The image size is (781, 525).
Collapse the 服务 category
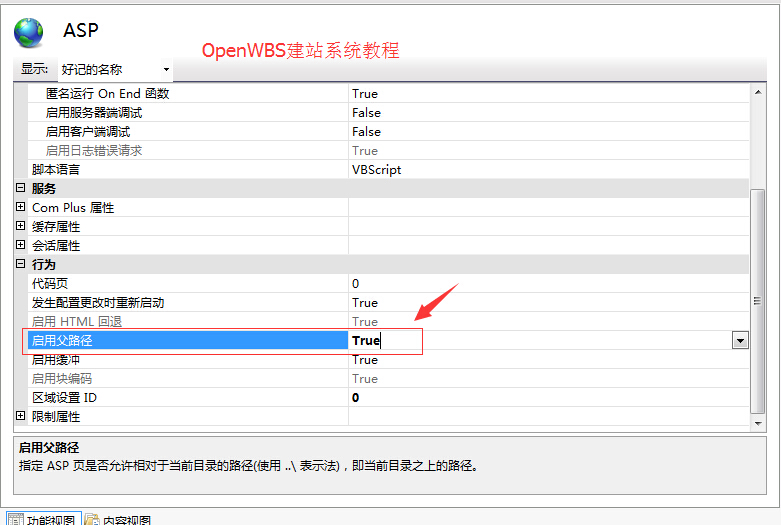[20, 188]
